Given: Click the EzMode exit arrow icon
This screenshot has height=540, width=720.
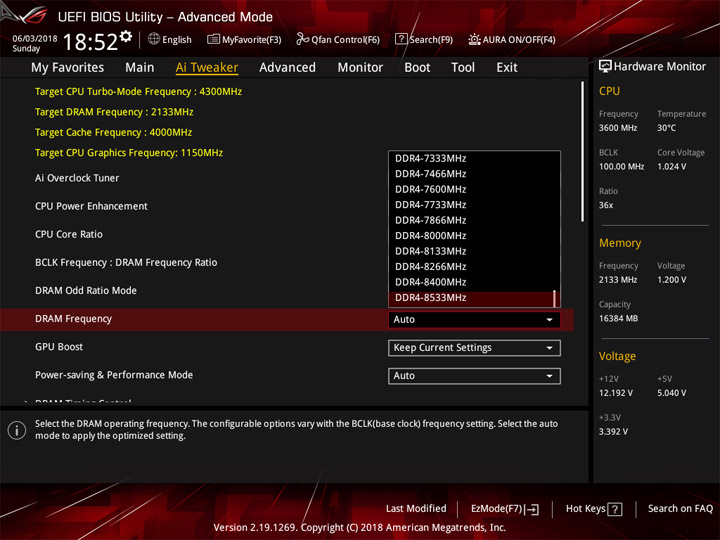Looking at the screenshot, I should point(532,509).
